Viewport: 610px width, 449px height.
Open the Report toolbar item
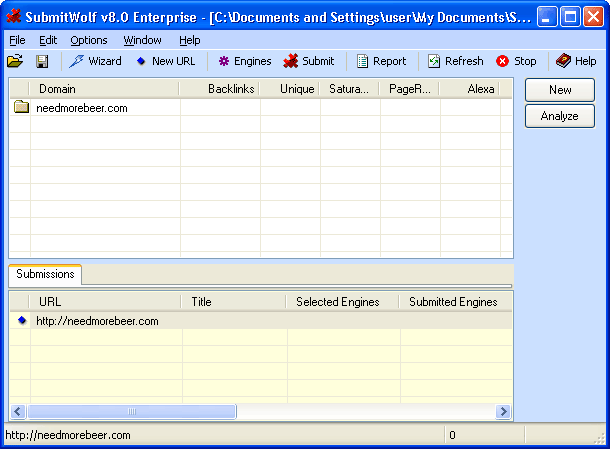(x=381, y=61)
